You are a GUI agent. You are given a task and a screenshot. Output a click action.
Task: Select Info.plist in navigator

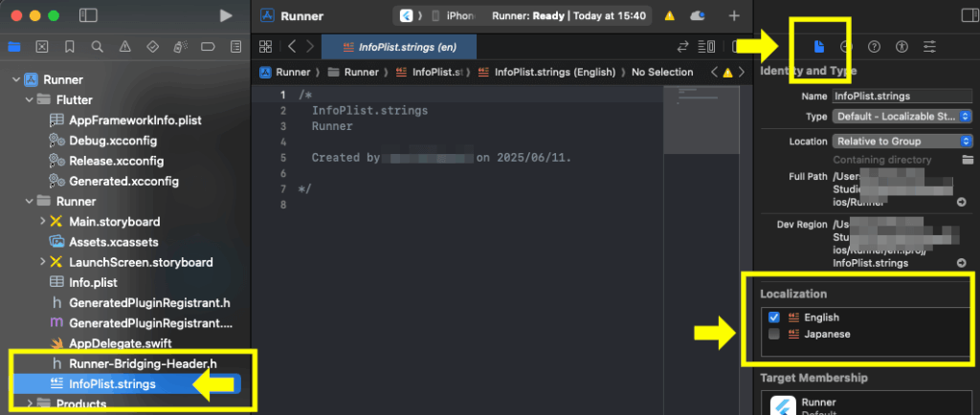[x=93, y=283]
